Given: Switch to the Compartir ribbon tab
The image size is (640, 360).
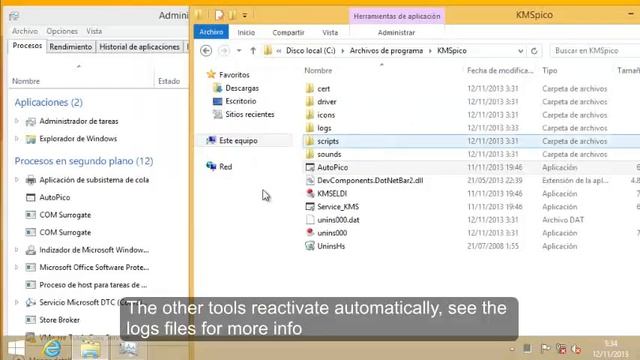Looking at the screenshot, I should [x=288, y=32].
